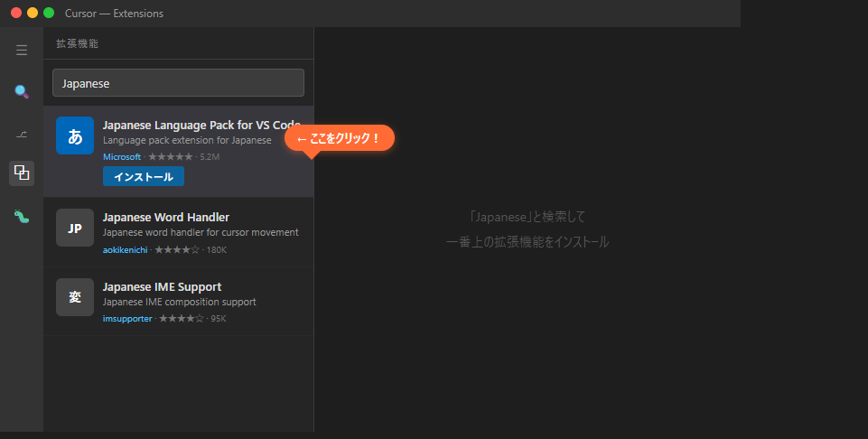Click the Japanese Word Handler star rating
Image resolution: width=868 pixels, height=439 pixels.
tap(177, 249)
